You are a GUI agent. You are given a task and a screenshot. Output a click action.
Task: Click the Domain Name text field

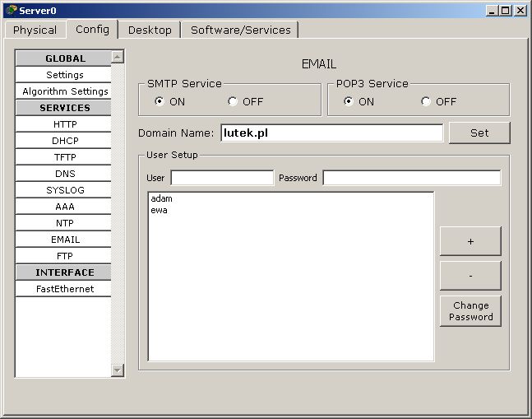tap(332, 133)
